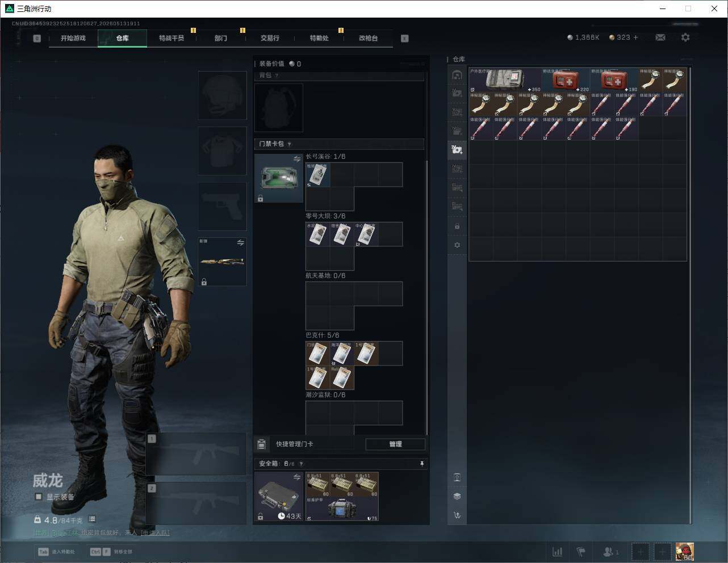Click the empty primary weapon slot 2
Screen dimensions: 728x563
point(196,503)
